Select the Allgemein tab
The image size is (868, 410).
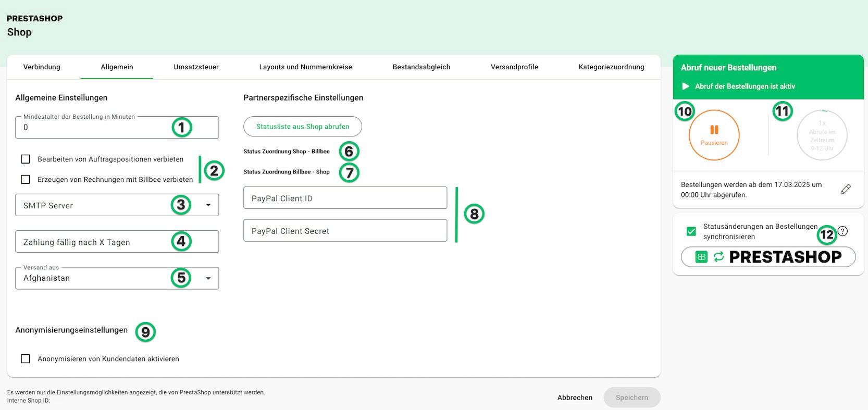click(117, 67)
